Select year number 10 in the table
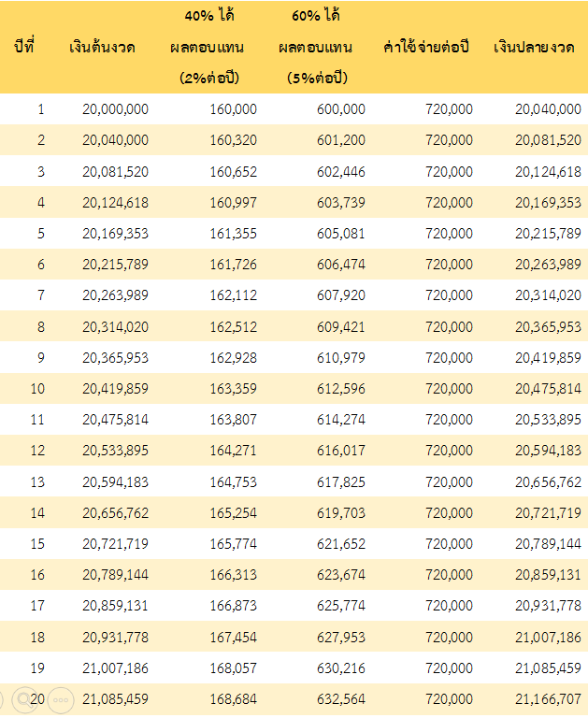Image resolution: width=588 pixels, height=718 pixels. coord(37,388)
